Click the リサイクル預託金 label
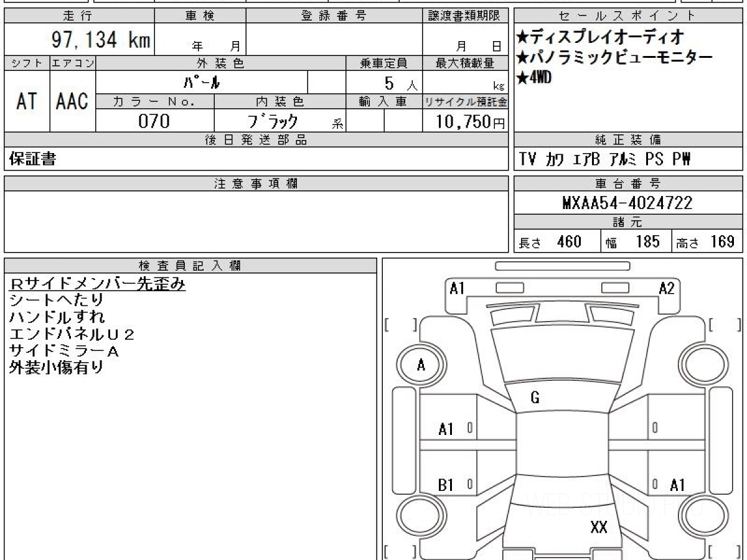The height and width of the screenshot is (560, 747). pos(466,101)
